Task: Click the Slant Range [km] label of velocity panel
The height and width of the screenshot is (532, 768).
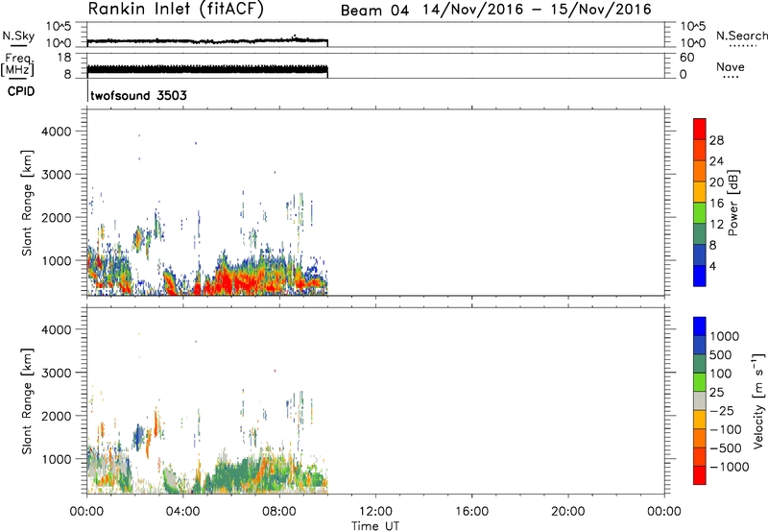Action: point(27,401)
